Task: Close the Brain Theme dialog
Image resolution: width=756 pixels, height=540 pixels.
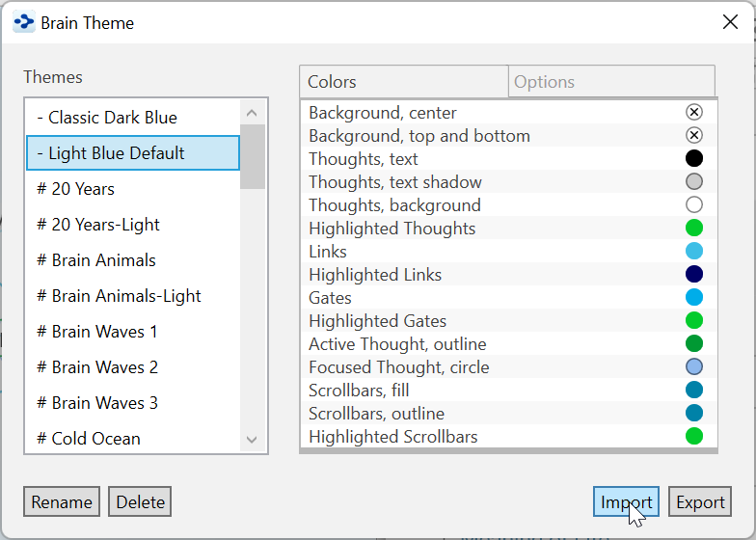Action: tap(731, 22)
